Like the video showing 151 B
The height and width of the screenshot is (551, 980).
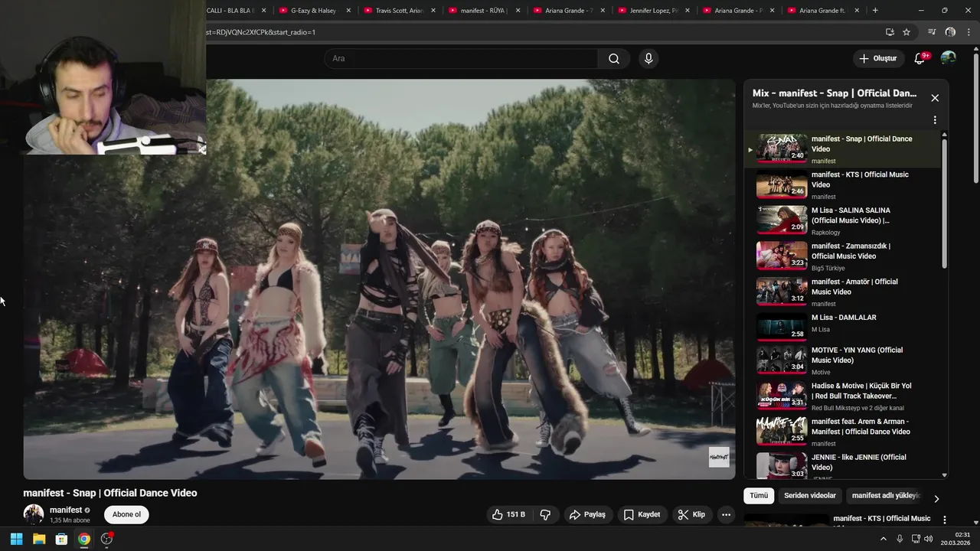(x=509, y=514)
